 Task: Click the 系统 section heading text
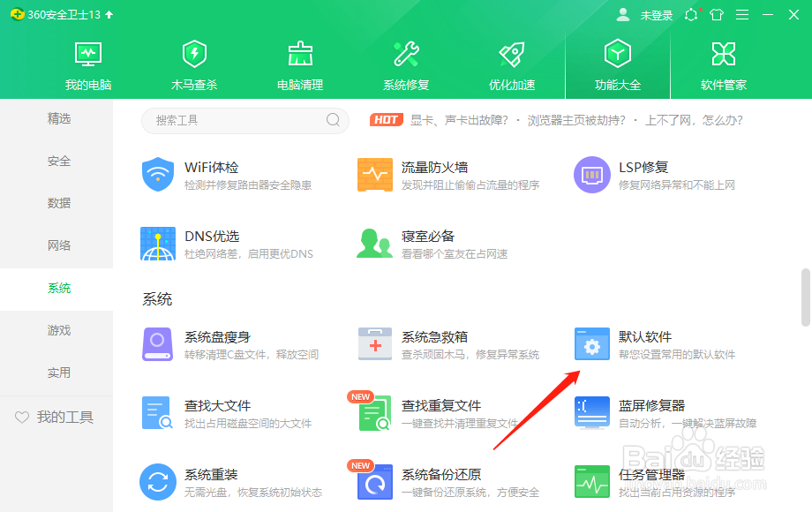(x=157, y=298)
